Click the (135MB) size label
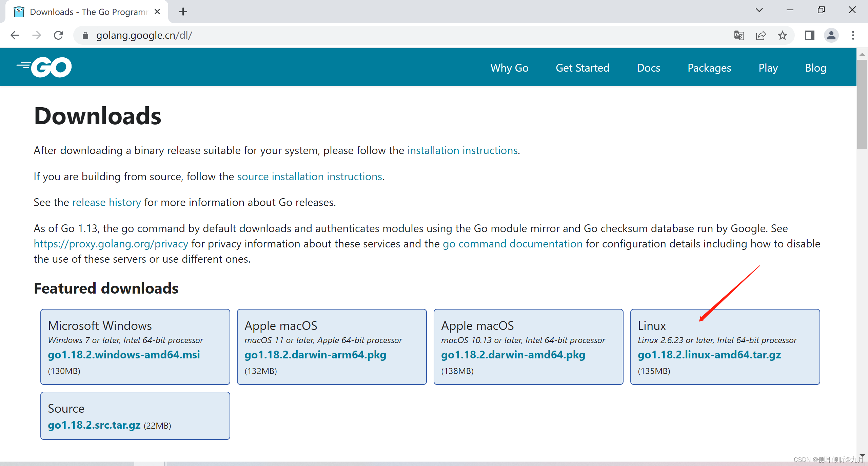The image size is (868, 466). pyautogui.click(x=654, y=371)
